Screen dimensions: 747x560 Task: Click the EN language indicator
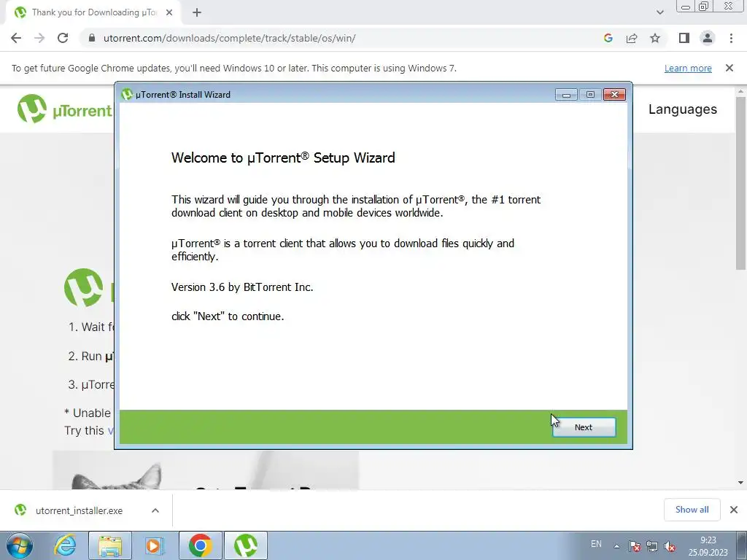click(596, 544)
